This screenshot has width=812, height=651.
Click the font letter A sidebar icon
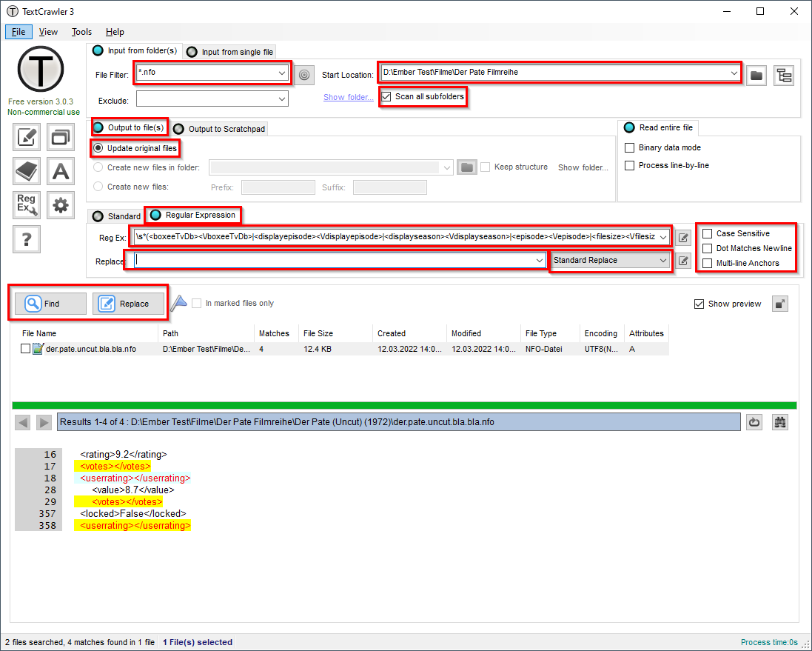point(61,171)
